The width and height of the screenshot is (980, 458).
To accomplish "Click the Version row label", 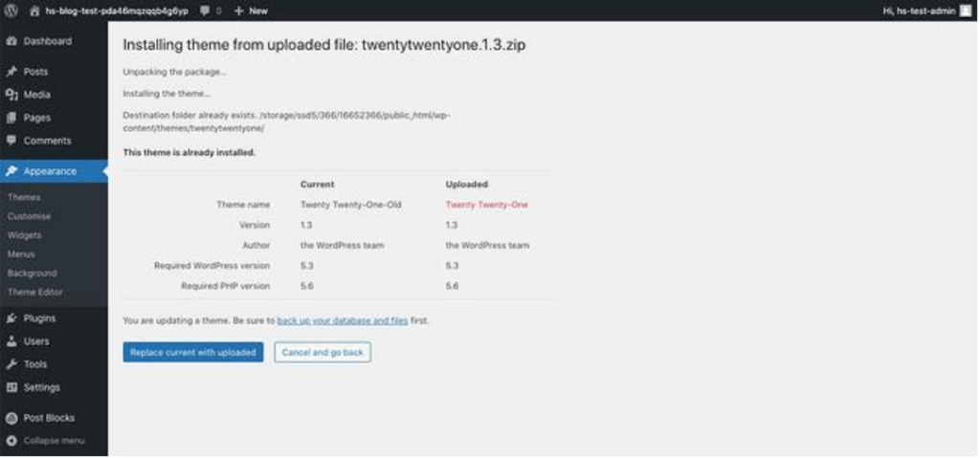I will [255, 225].
